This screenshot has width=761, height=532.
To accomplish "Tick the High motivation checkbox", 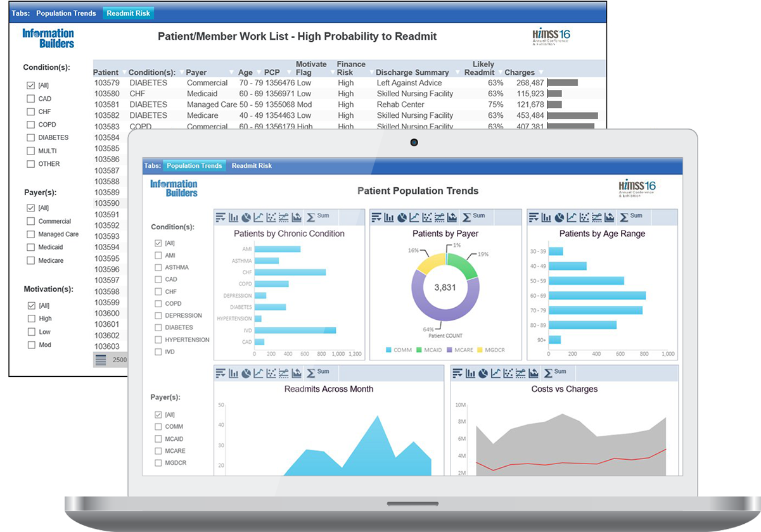I will [x=30, y=319].
